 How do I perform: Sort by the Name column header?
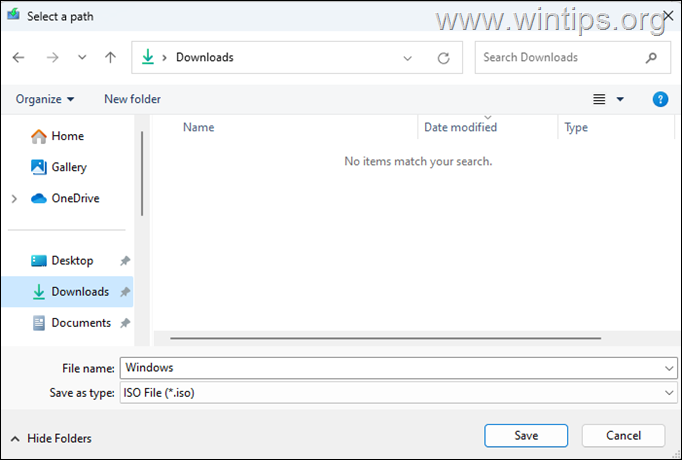[198, 127]
